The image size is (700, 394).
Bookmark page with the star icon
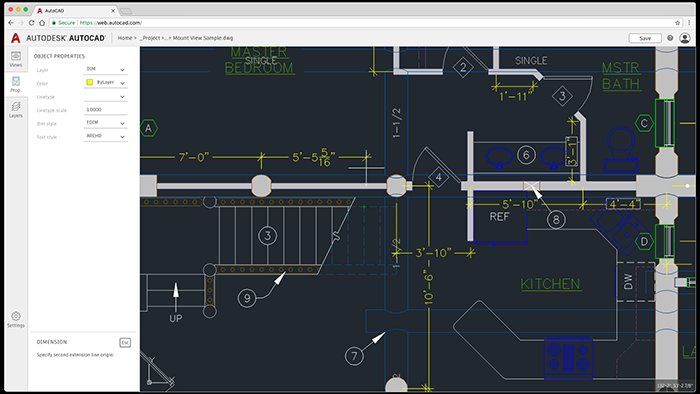(x=678, y=23)
